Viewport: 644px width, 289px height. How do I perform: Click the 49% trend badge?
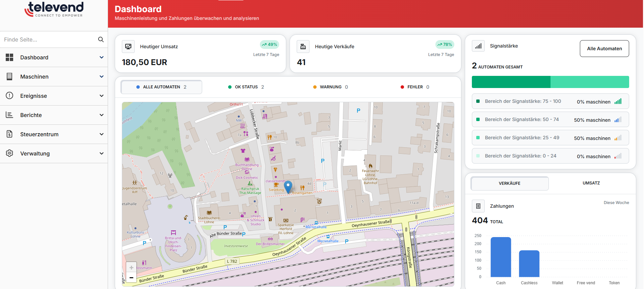(269, 45)
